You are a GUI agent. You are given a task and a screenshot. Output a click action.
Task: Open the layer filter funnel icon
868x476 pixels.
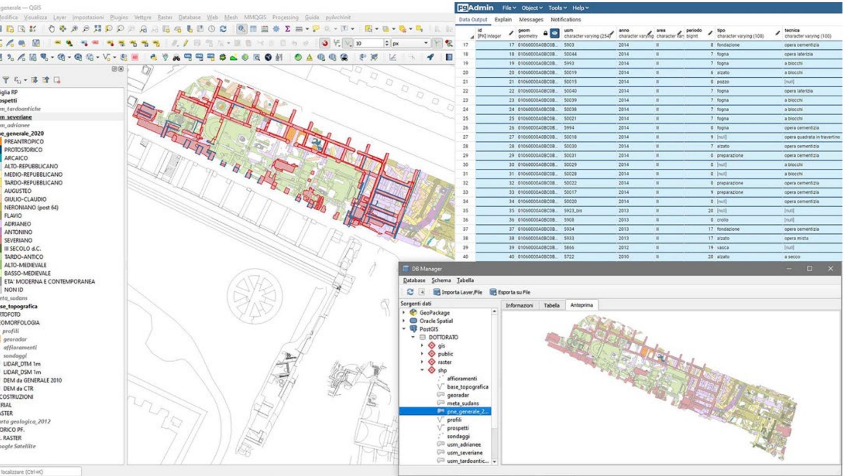[x=6, y=80]
